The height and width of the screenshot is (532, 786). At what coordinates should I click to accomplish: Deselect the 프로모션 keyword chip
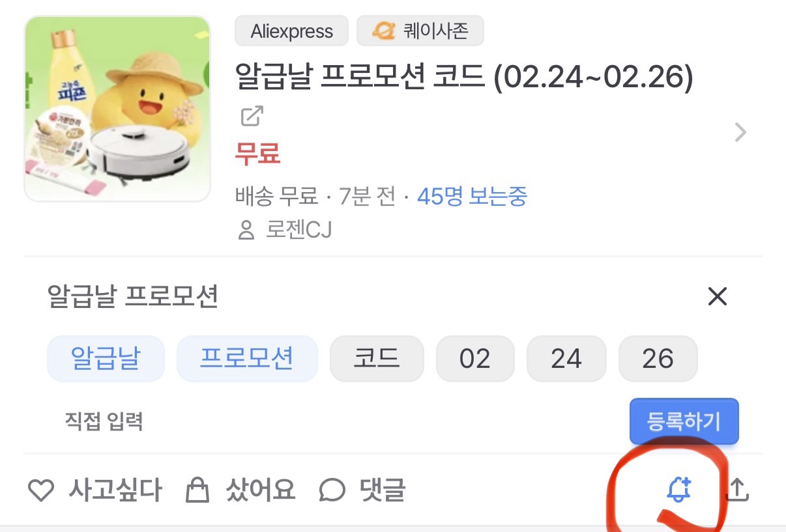point(246,358)
